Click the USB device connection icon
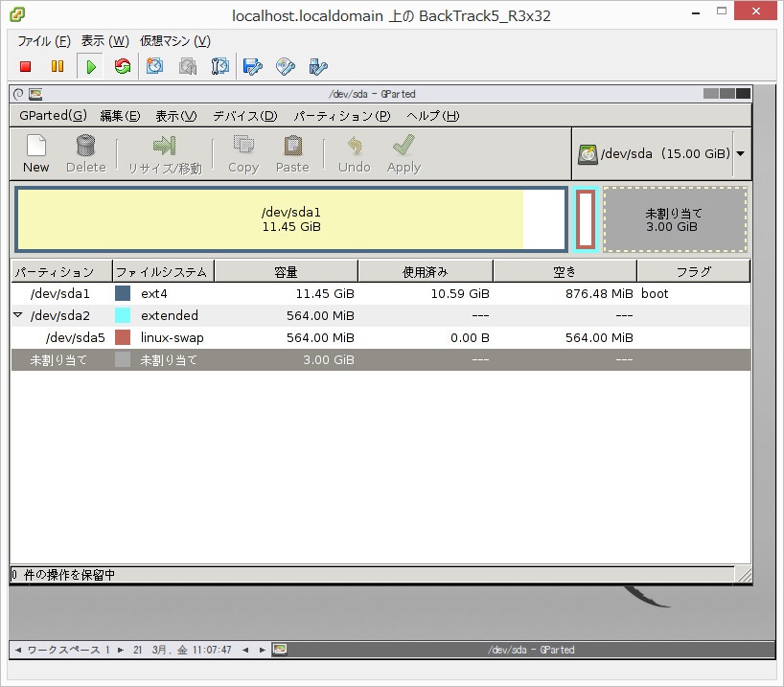This screenshot has height=687, width=784. 318,66
